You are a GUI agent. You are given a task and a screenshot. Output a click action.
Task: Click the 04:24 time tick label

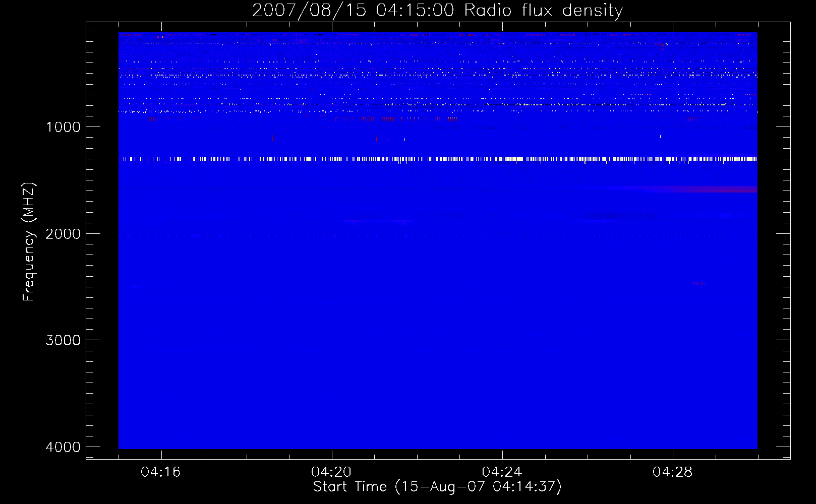[502, 472]
